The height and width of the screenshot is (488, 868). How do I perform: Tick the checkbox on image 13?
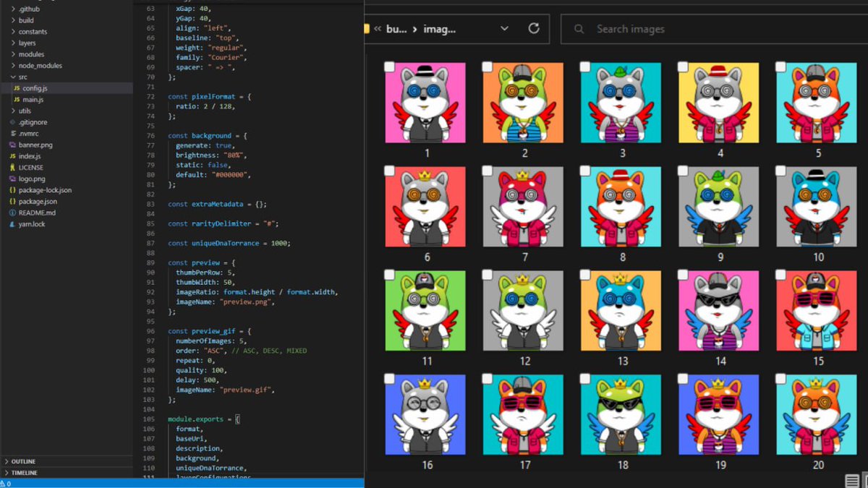pyautogui.click(x=585, y=275)
